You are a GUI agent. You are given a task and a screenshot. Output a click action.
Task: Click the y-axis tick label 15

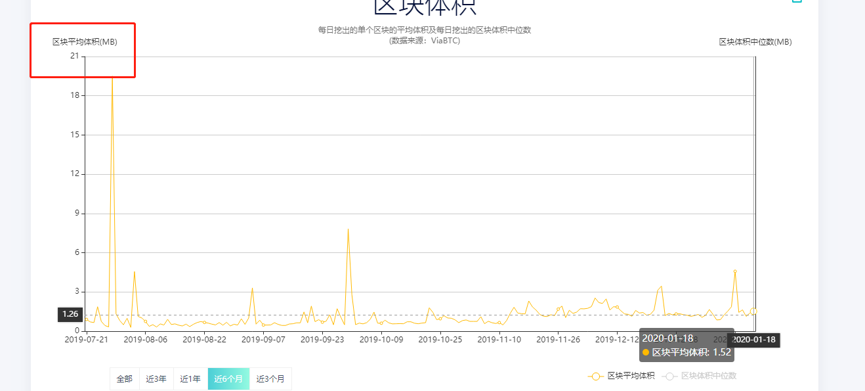coord(74,135)
